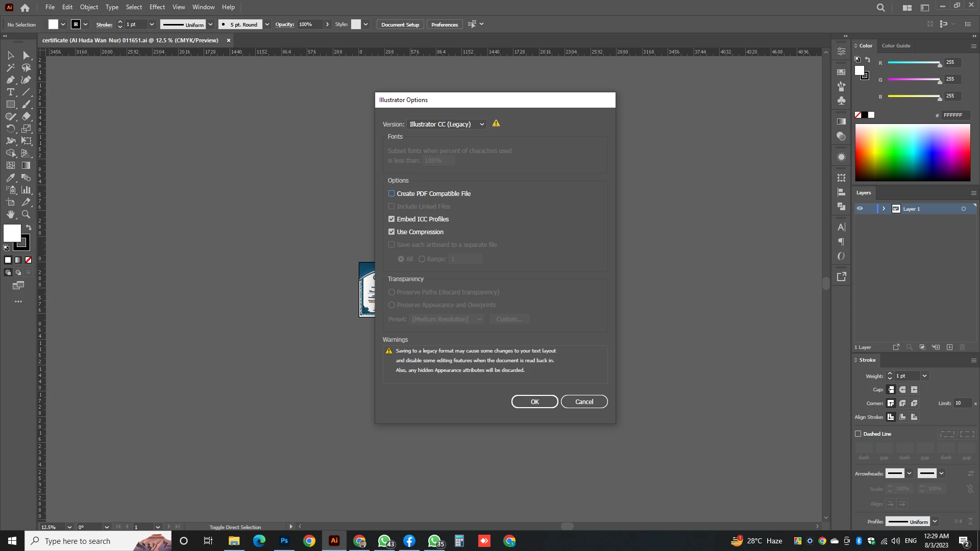This screenshot has width=980, height=551.
Task: Enable Create PDF Compatible File checkbox
Action: pyautogui.click(x=391, y=194)
